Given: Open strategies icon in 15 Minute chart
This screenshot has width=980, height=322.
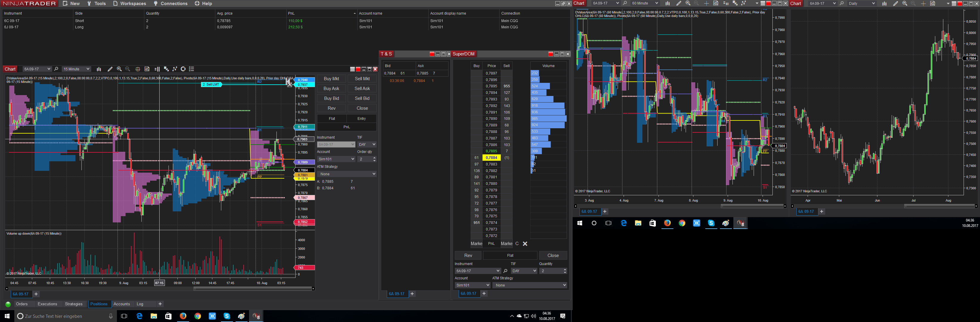Looking at the screenshot, I should (x=175, y=69).
